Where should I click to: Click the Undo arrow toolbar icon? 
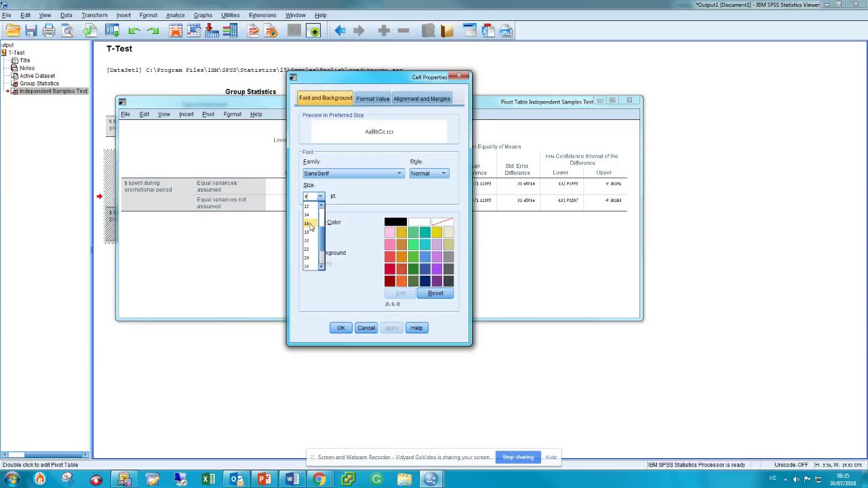(x=134, y=30)
